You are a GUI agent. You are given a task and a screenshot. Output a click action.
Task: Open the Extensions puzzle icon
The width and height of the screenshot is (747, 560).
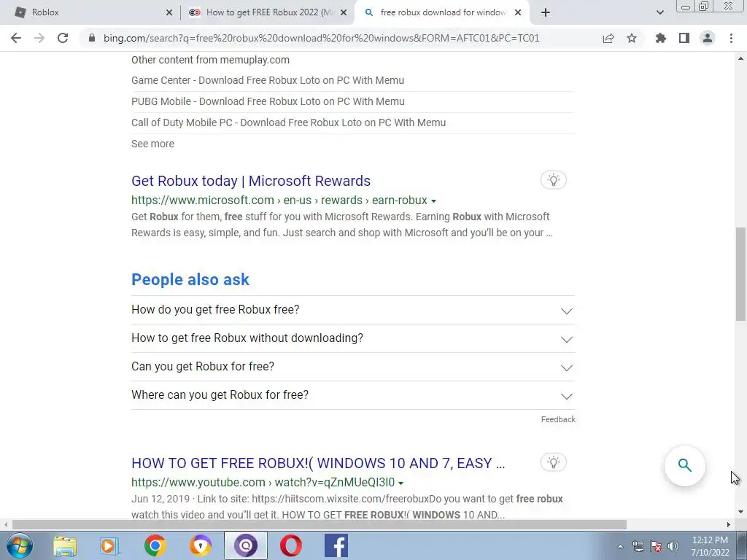[x=660, y=38]
